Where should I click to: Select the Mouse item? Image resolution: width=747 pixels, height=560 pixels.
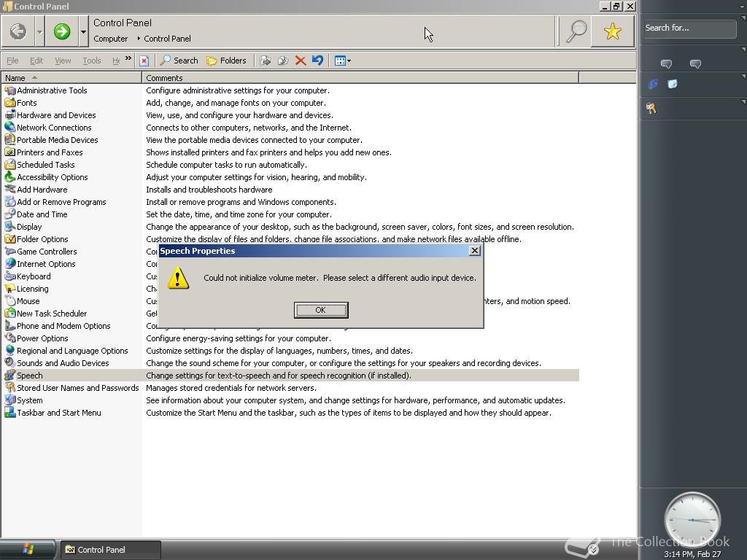(23, 300)
